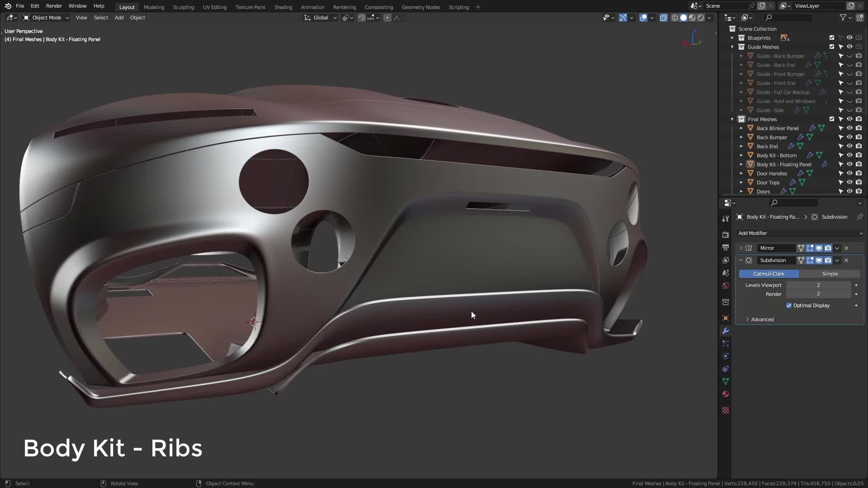Open the Object Data mesh properties tab
This screenshot has width=868, height=488.
tap(726, 381)
